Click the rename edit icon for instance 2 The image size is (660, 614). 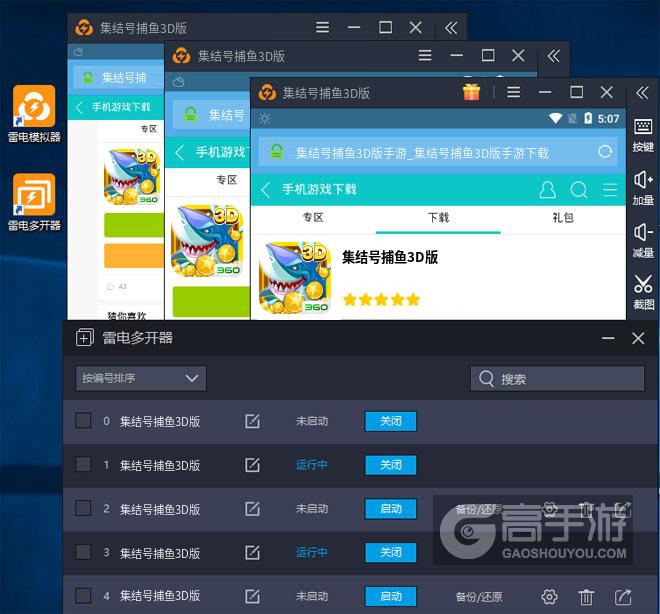[x=252, y=509]
